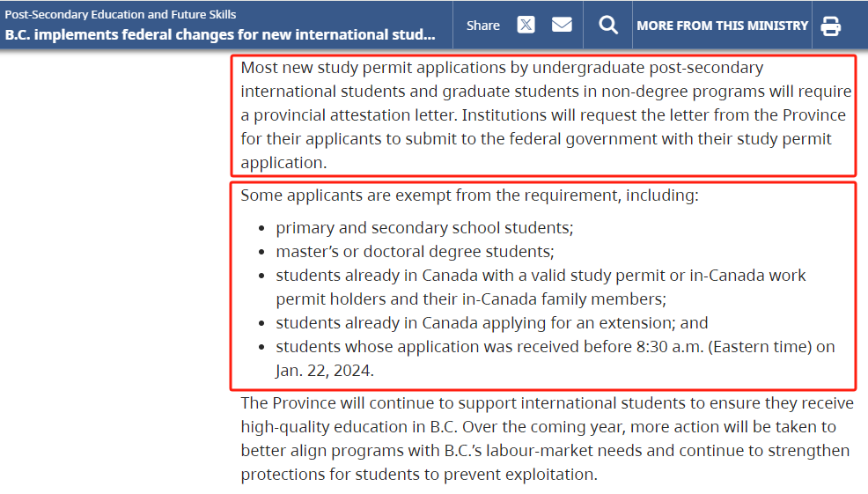Share the article on X (Twitter)
This screenshot has width=868, height=494.
point(526,25)
